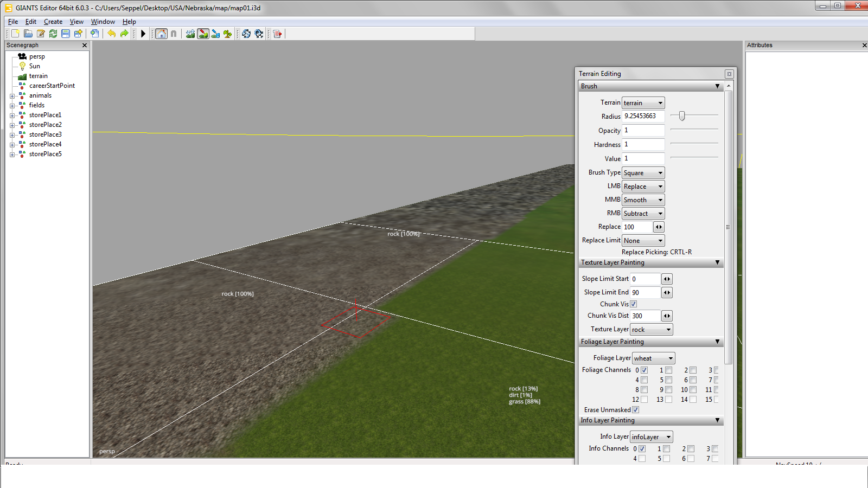
Task: Uncheck Erase Unmasked option
Action: pyautogui.click(x=635, y=410)
